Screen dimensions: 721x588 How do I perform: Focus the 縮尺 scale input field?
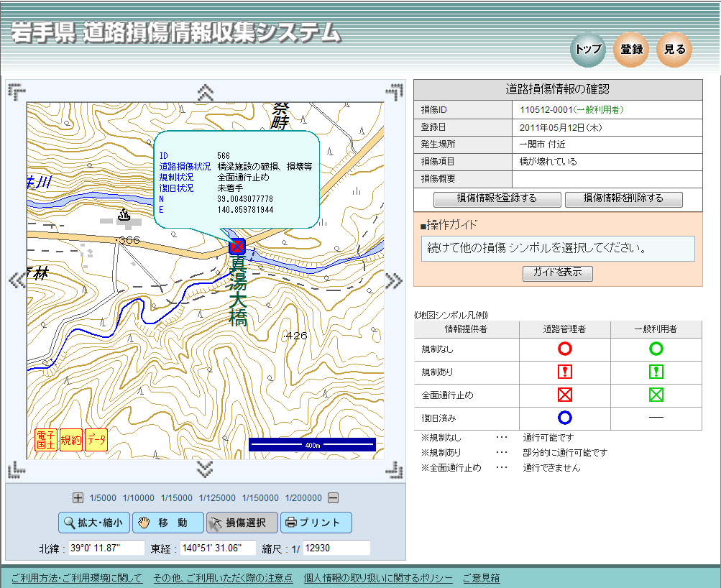pos(336,548)
